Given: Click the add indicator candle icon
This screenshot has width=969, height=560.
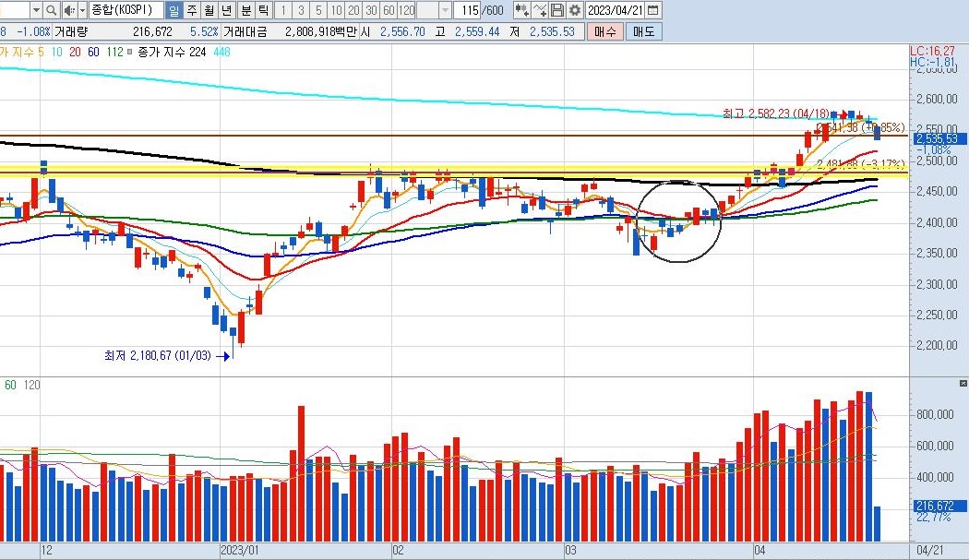Looking at the screenshot, I should coord(521,10).
